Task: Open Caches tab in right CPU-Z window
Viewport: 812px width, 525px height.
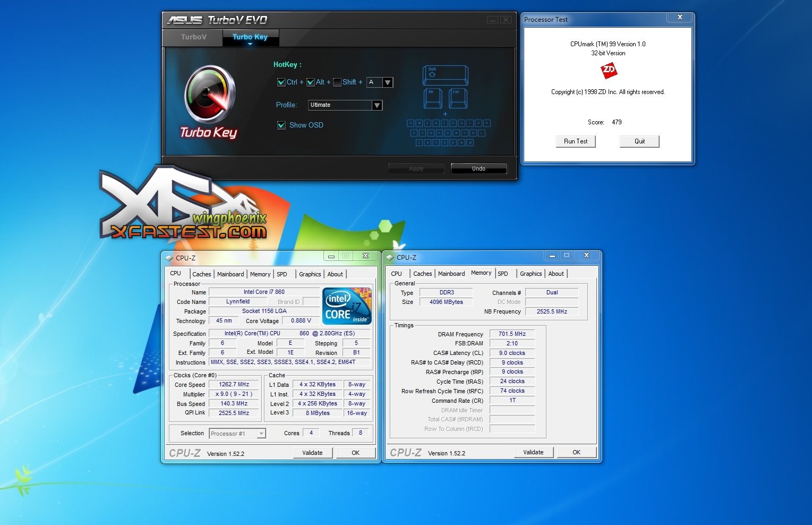Action: pyautogui.click(x=423, y=274)
